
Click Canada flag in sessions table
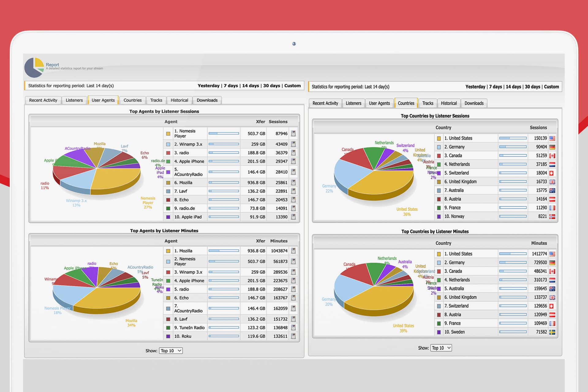[x=552, y=156]
